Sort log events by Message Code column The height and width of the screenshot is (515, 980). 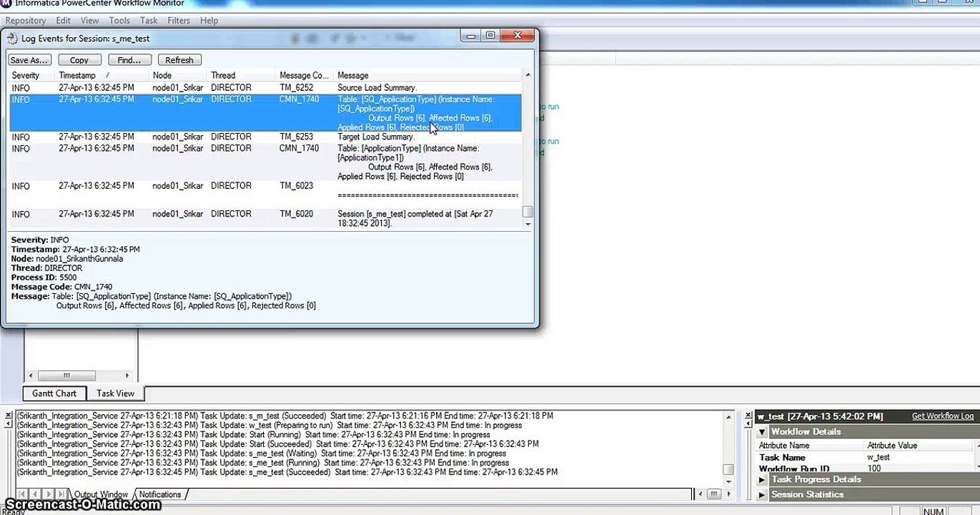305,75
